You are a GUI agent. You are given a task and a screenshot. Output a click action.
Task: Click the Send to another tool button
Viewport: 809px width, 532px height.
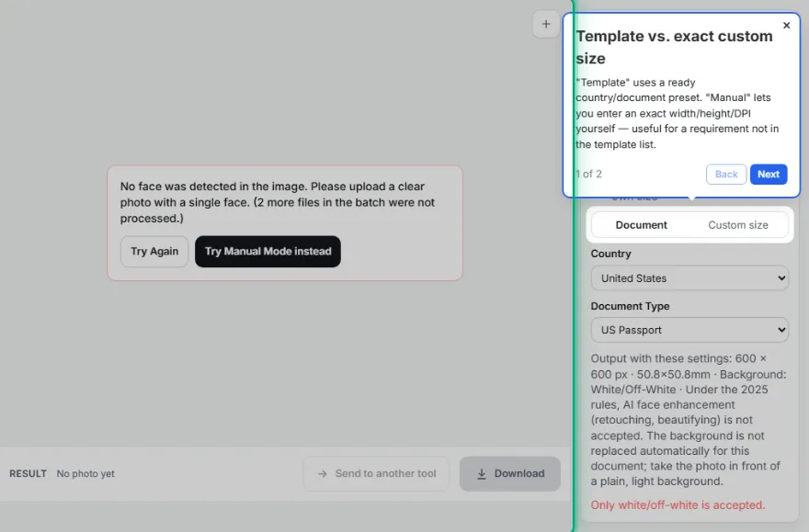pos(376,474)
